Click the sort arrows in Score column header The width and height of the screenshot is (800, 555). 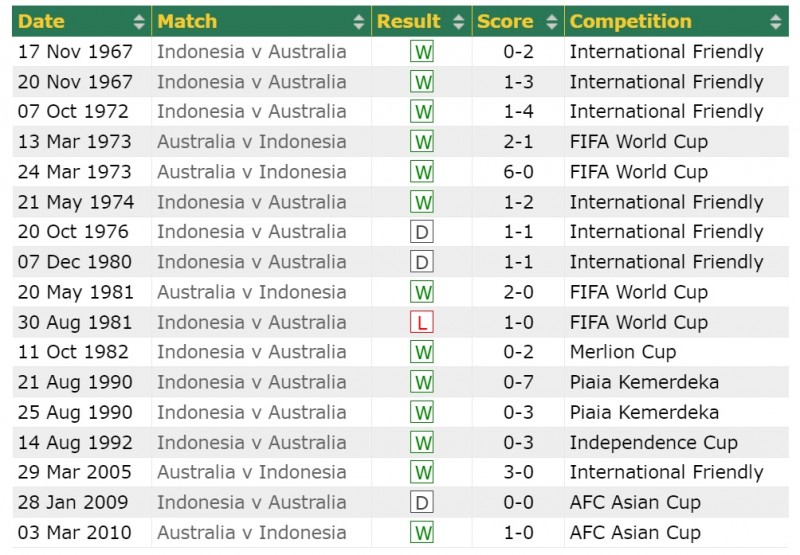552,21
